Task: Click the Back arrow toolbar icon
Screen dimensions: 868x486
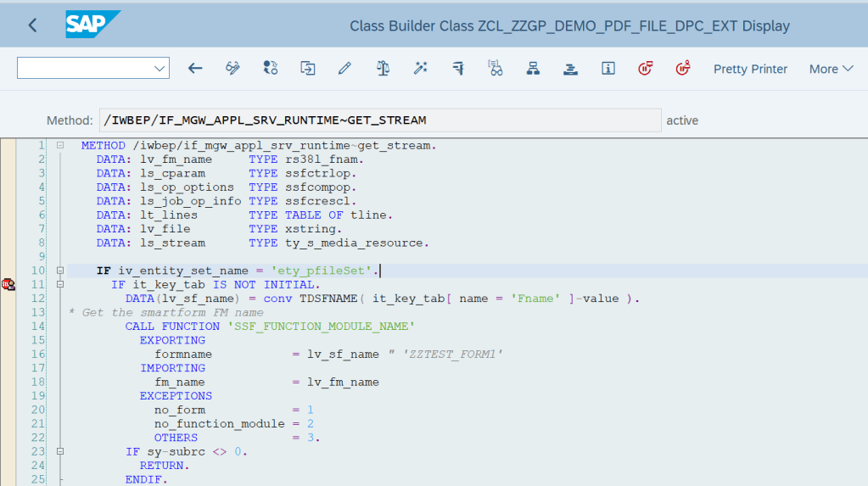Action: click(195, 69)
